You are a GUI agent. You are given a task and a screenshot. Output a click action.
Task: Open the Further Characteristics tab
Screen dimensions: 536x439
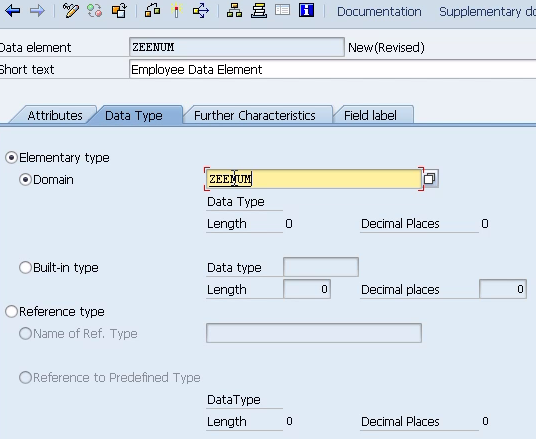[255, 116]
